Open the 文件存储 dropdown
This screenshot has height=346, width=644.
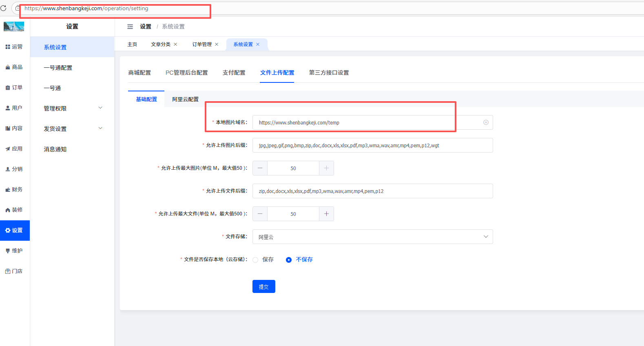[372, 237]
